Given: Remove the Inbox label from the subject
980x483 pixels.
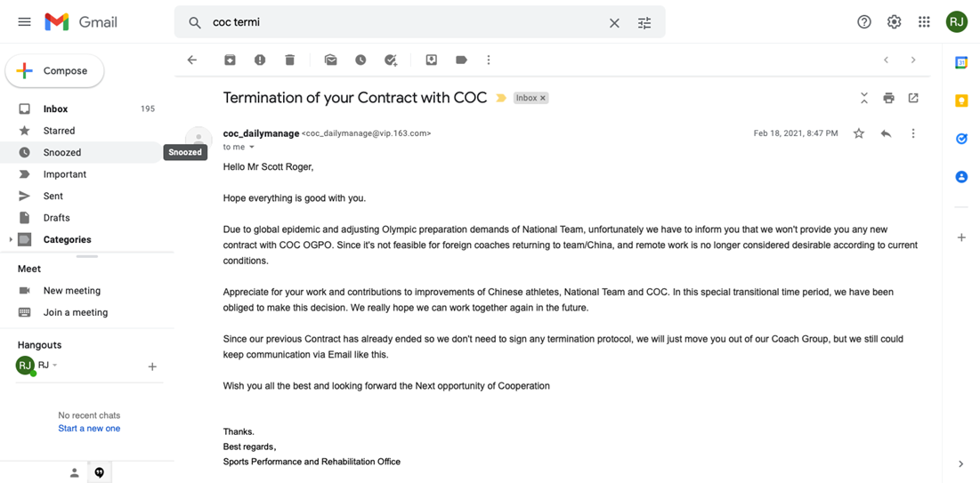Looking at the screenshot, I should [543, 98].
